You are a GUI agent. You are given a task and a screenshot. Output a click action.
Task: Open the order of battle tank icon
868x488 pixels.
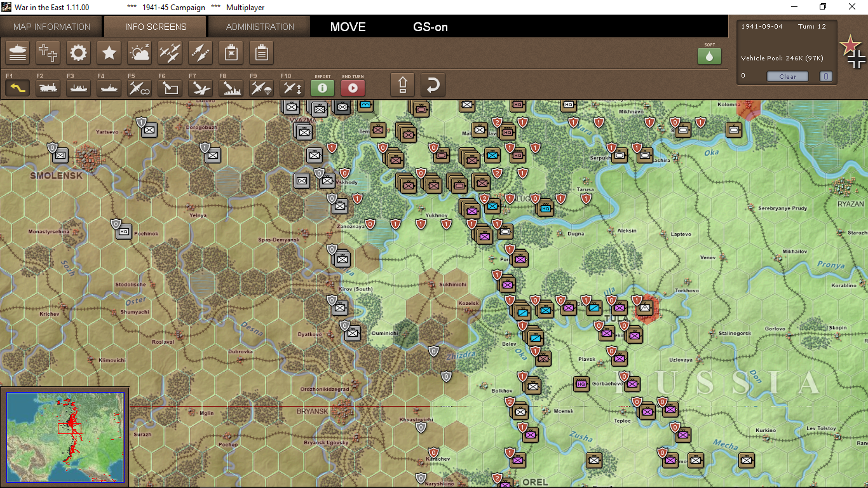click(x=18, y=52)
